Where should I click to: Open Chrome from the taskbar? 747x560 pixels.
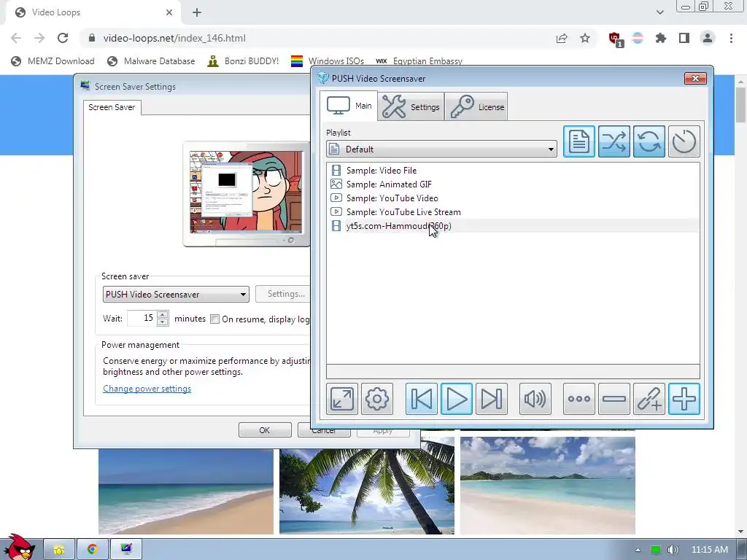coord(93,550)
